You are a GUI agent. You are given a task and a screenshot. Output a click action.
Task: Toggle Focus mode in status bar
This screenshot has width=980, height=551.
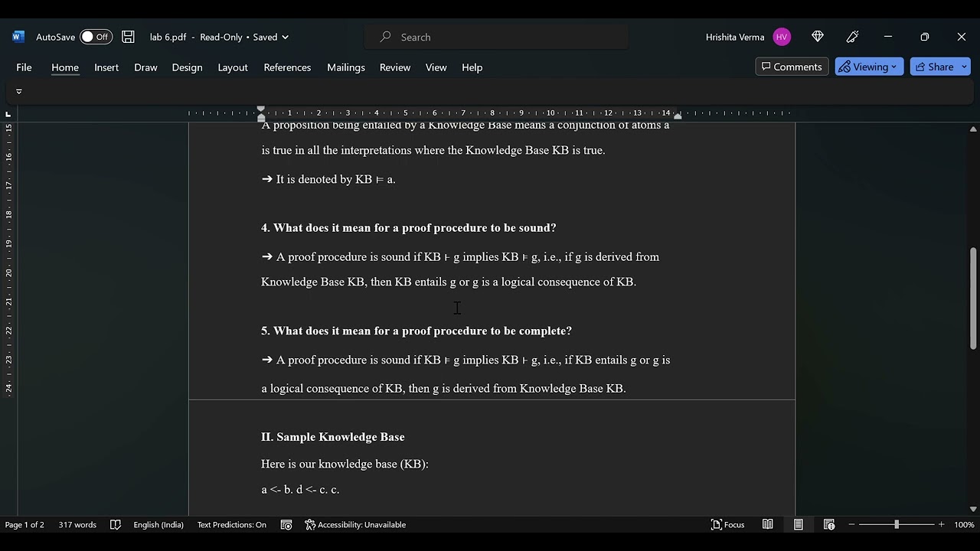point(728,524)
